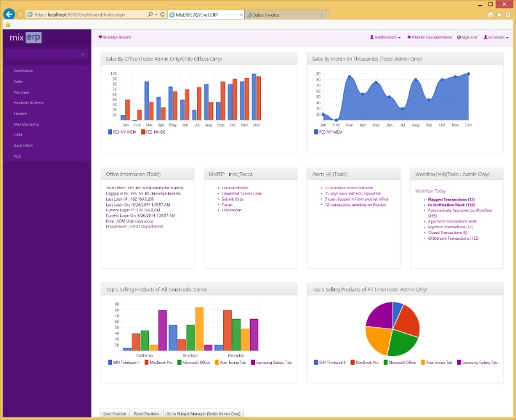Expand the Hi binod account dropdown
Image resolution: width=516 pixels, height=420 pixels.
pyautogui.click(x=505, y=37)
